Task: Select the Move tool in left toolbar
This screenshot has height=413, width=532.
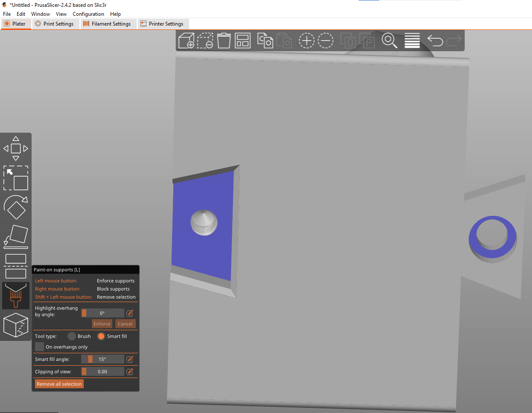Action: click(x=16, y=148)
